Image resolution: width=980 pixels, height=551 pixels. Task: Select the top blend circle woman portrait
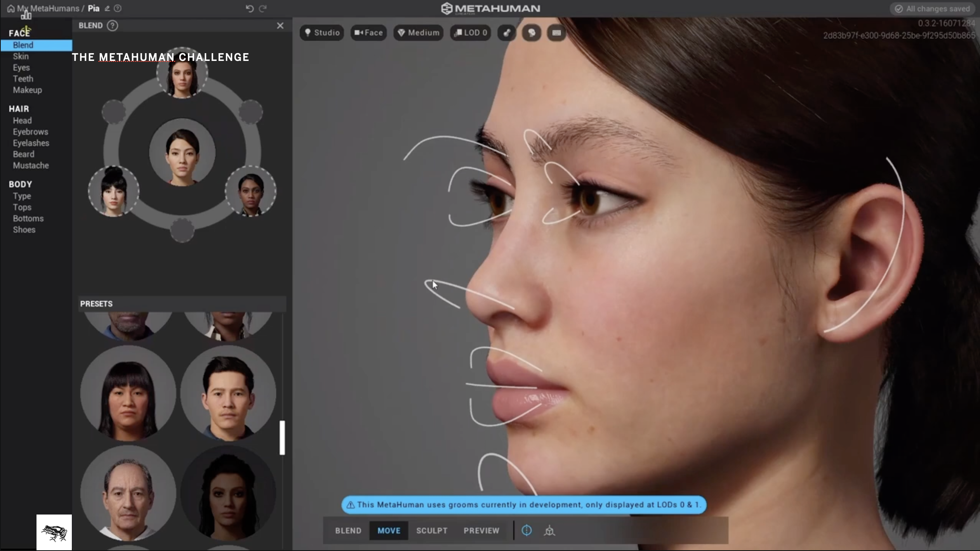182,73
